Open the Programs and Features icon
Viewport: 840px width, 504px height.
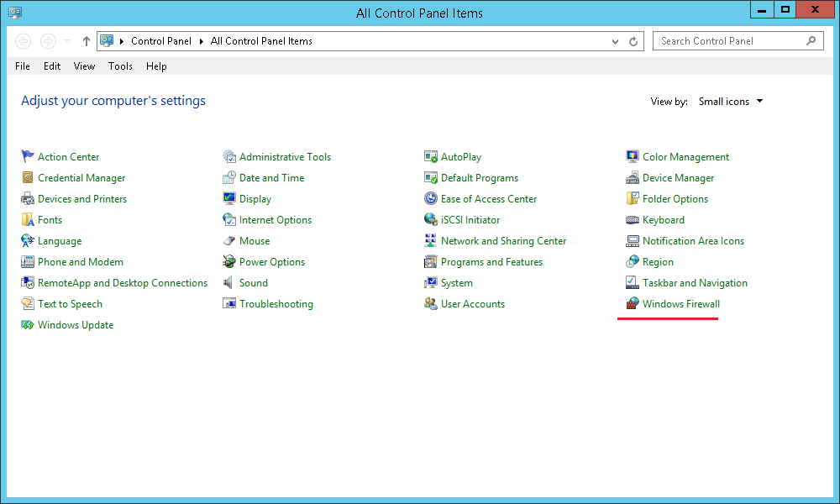pyautogui.click(x=431, y=261)
